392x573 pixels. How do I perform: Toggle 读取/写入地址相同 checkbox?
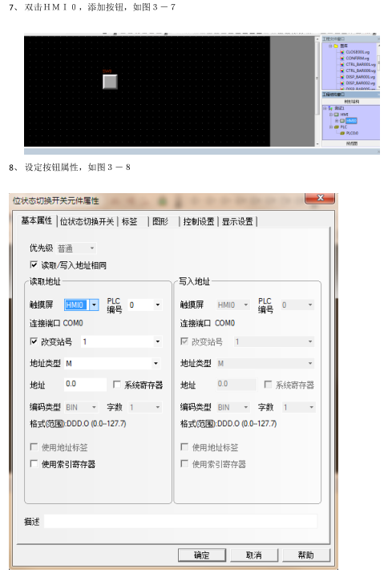tap(34, 264)
